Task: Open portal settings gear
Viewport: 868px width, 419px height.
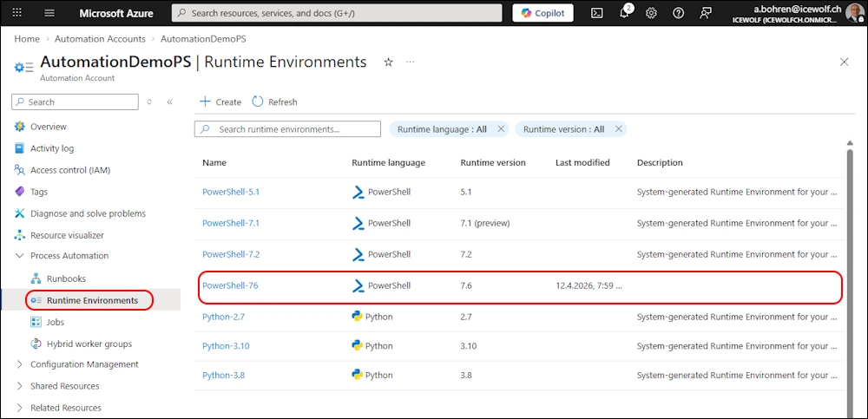Action: (651, 13)
